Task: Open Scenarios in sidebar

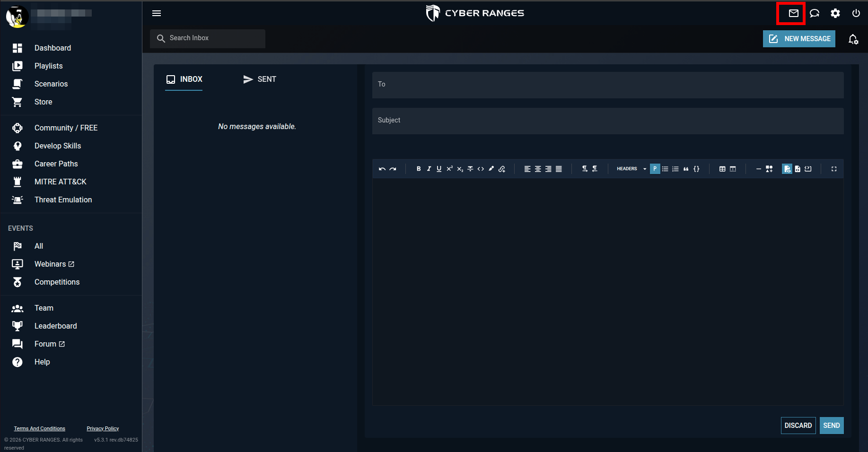Action: pyautogui.click(x=51, y=84)
